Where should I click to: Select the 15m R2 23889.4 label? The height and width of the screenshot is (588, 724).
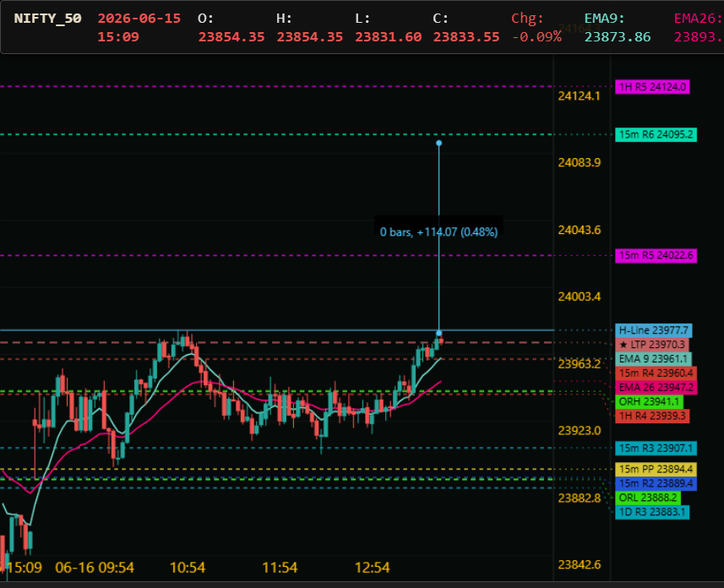[656, 483]
